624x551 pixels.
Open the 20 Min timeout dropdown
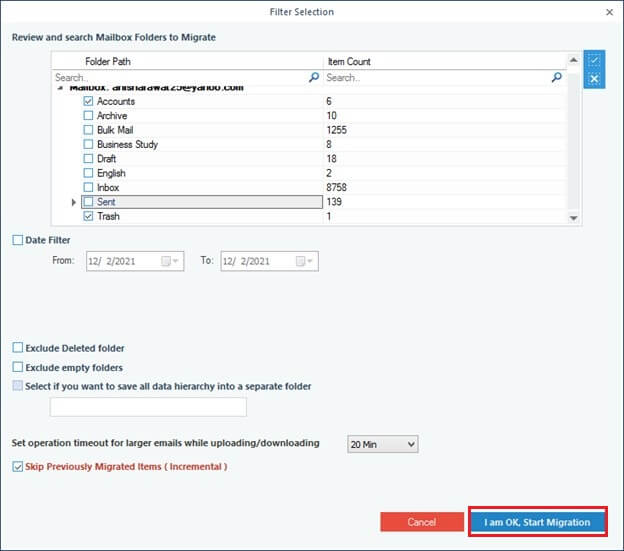382,444
